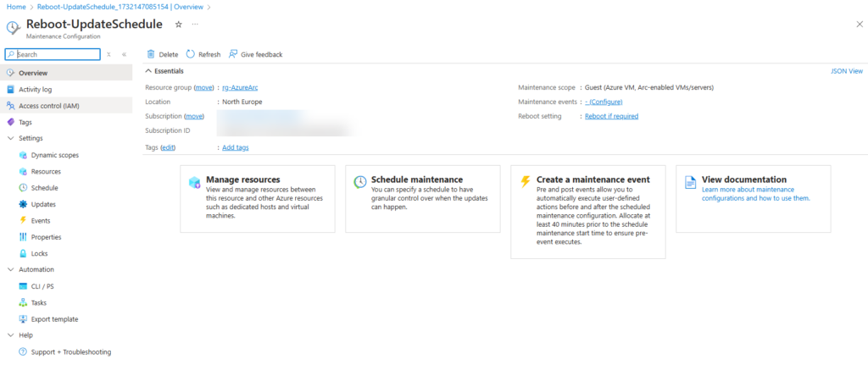
Task: Collapse the Automation menu group
Action: (10, 270)
